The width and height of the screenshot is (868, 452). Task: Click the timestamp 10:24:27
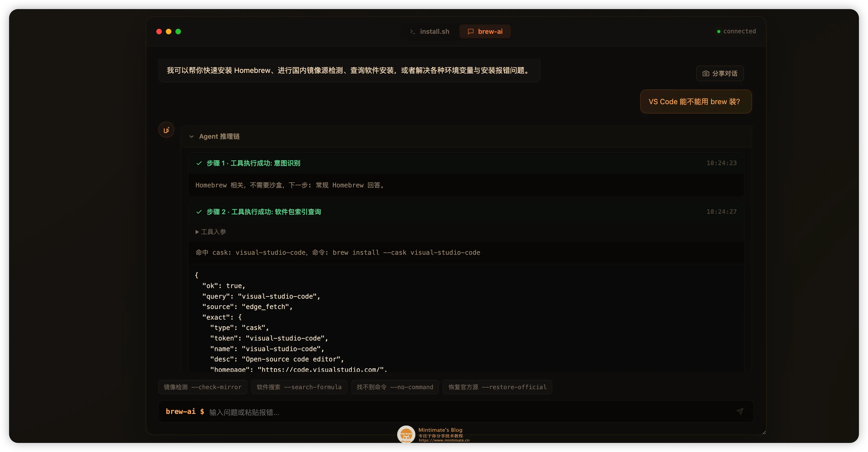721,211
